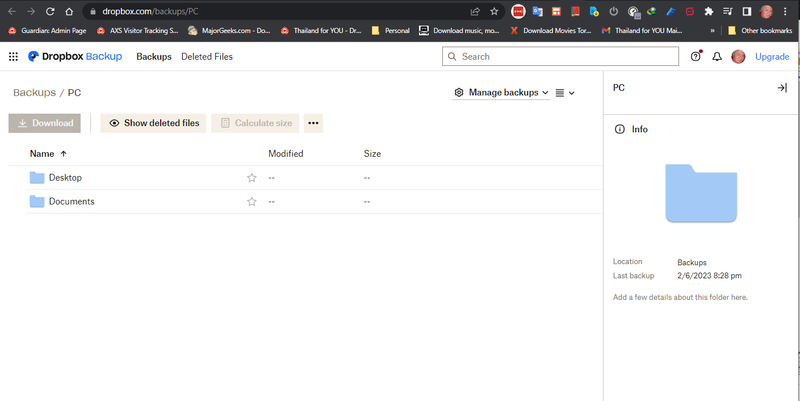Click the browser reload button
The width and height of the screenshot is (800, 401).
click(50, 11)
